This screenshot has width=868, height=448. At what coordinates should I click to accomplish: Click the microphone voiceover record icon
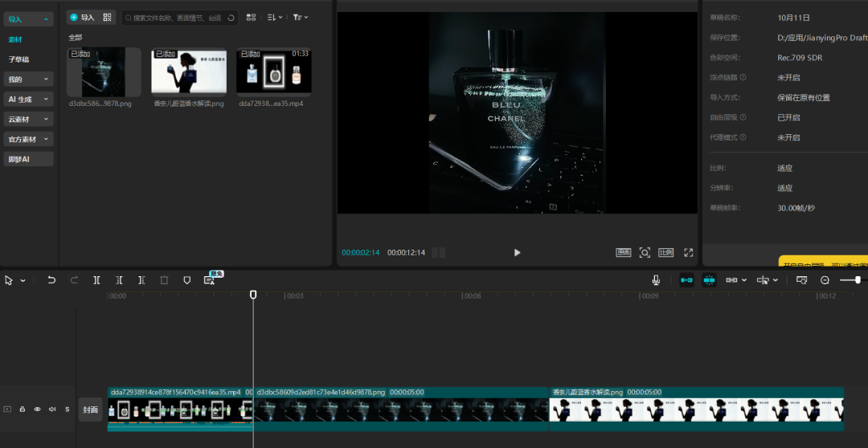pyautogui.click(x=656, y=280)
